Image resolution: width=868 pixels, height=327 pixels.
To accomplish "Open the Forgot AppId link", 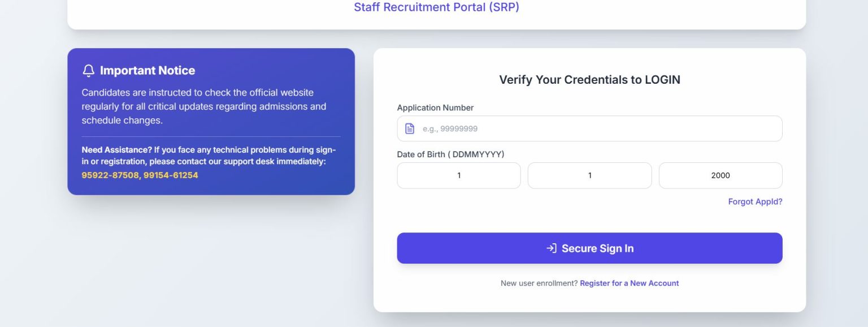I will 755,201.
